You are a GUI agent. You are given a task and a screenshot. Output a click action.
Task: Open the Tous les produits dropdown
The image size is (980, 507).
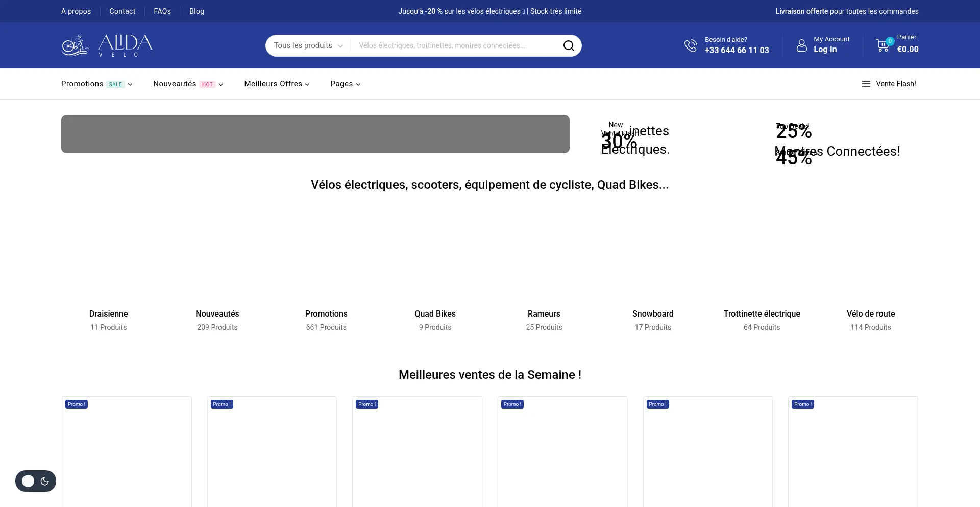click(x=308, y=45)
